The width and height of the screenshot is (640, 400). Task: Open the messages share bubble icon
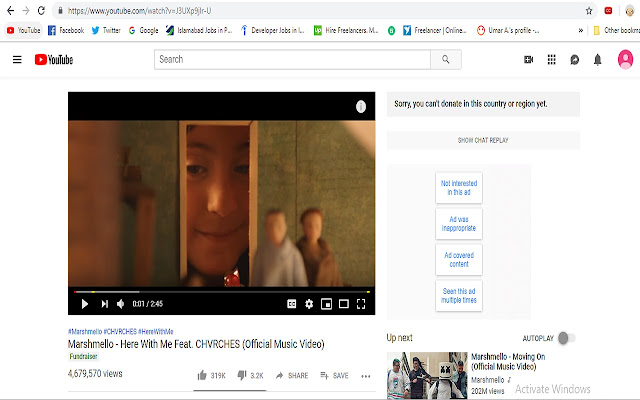574,60
